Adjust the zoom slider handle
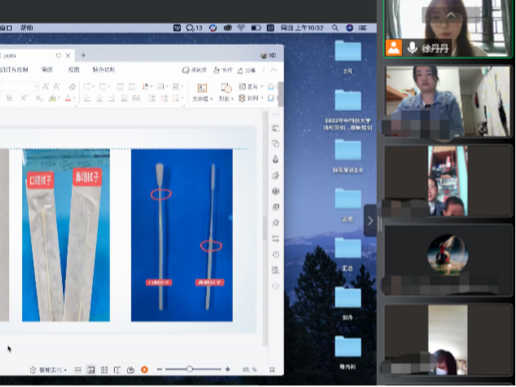The image size is (516, 387). (x=189, y=369)
